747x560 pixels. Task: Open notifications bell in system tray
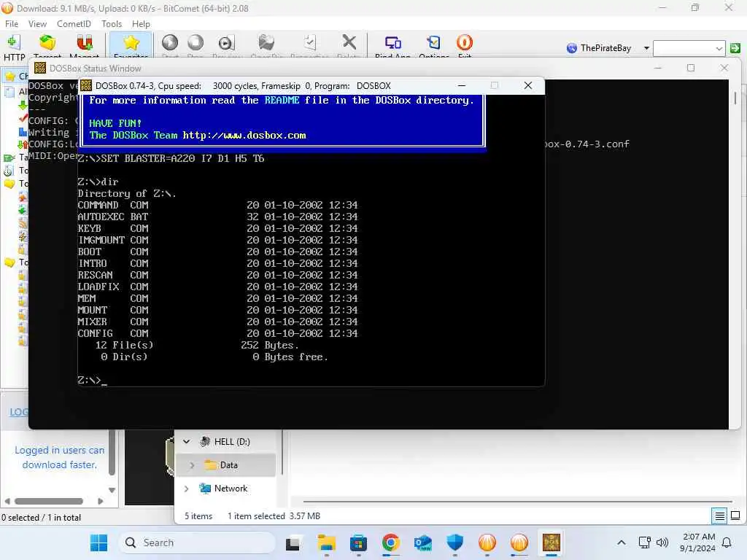coord(727,542)
